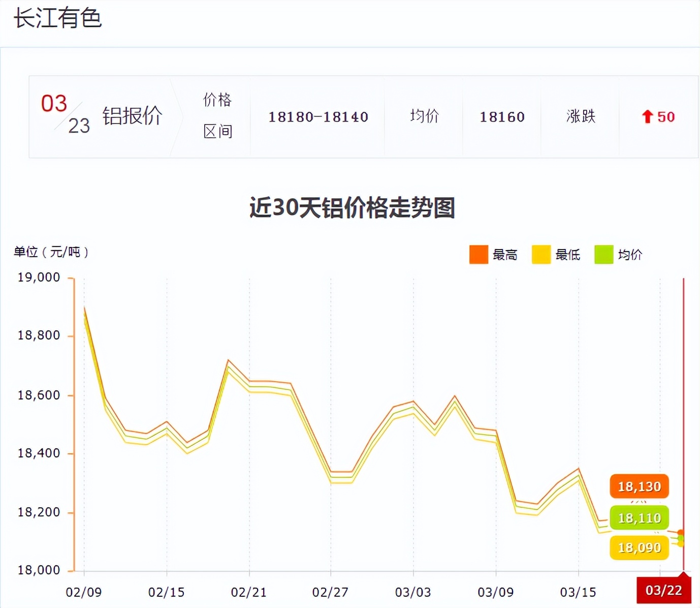Click the 单位(元/吨) axis unit label
The image size is (700, 608).
(51, 252)
